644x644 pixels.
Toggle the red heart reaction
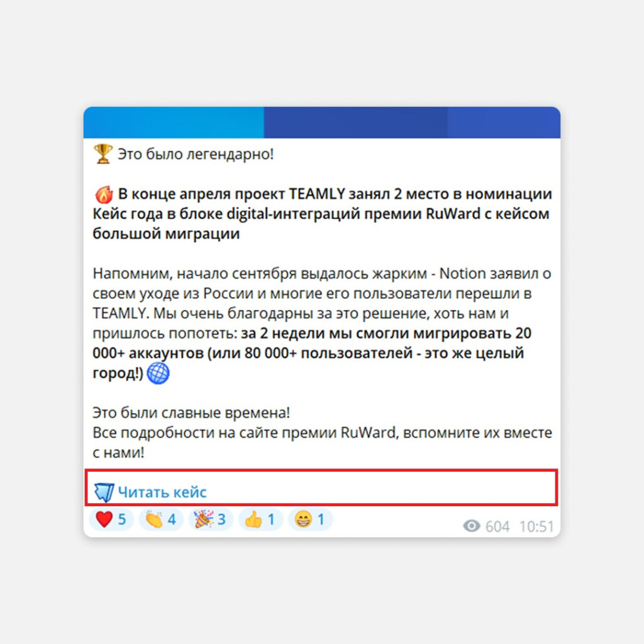pyautogui.click(x=111, y=519)
